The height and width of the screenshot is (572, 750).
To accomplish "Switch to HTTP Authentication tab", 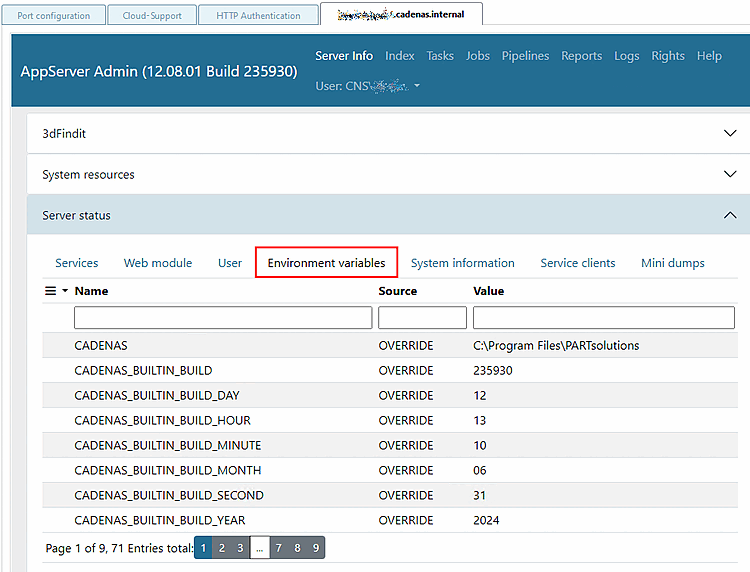I will tap(258, 15).
